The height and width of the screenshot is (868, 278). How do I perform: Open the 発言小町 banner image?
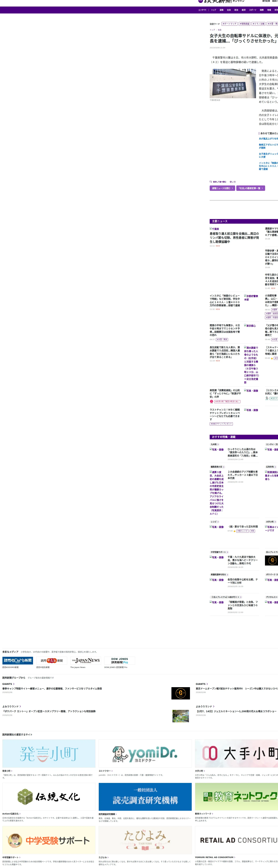coord(49,753)
